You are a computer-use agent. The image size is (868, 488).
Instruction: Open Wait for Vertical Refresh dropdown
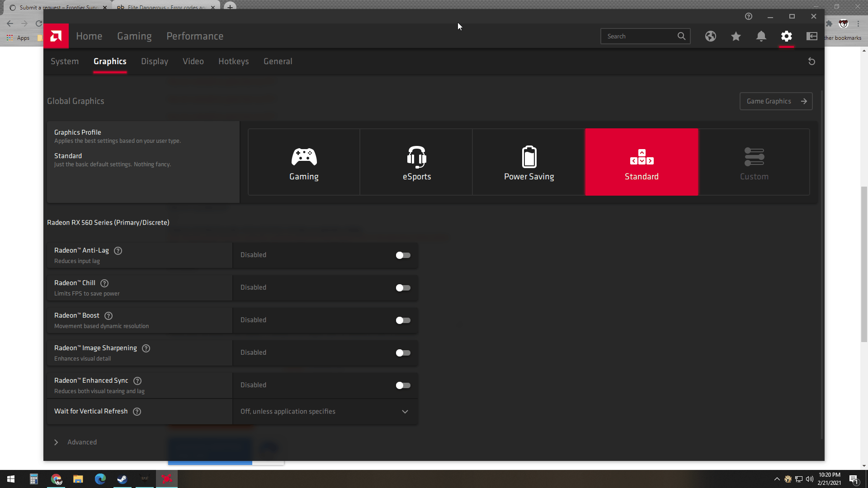(x=325, y=412)
